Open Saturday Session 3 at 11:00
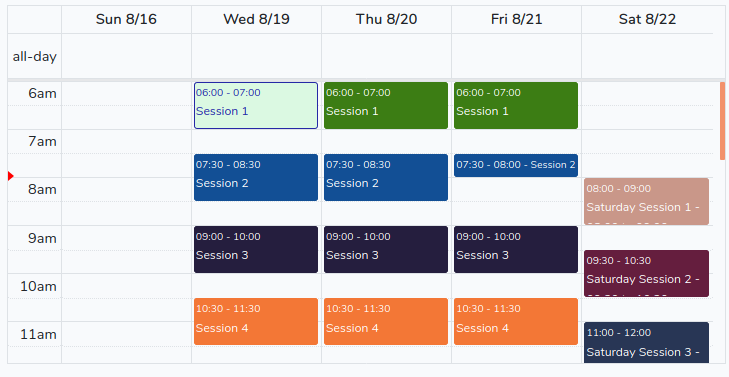Viewport: 729px width, 377px height. 647,343
